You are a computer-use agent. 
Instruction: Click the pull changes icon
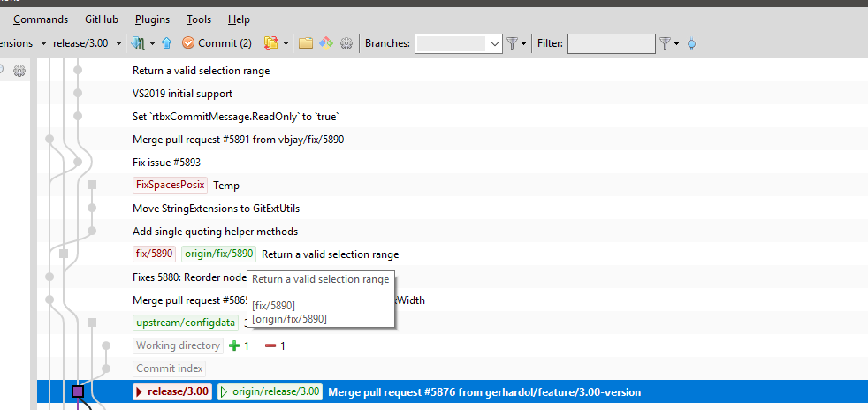[137, 43]
